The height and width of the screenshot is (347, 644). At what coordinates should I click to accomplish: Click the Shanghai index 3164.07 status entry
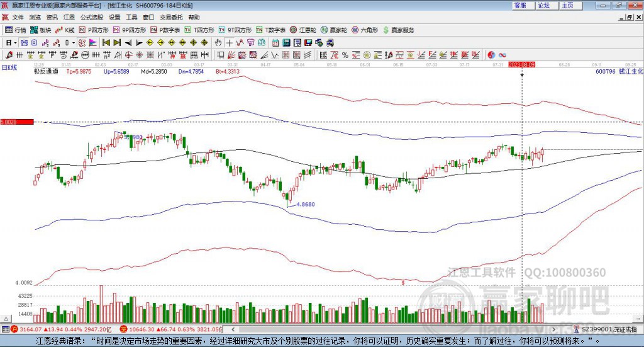point(61,329)
